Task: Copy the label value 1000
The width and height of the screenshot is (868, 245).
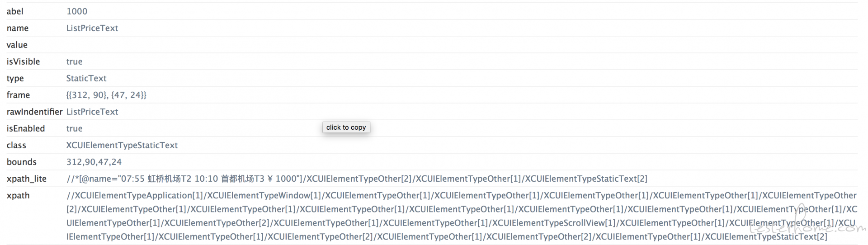Action: click(x=77, y=11)
